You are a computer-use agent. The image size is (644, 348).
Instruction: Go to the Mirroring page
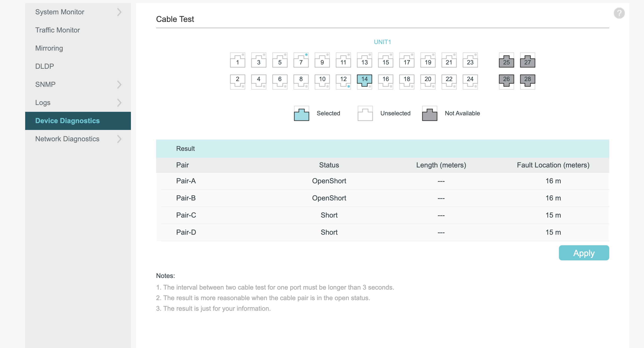49,48
